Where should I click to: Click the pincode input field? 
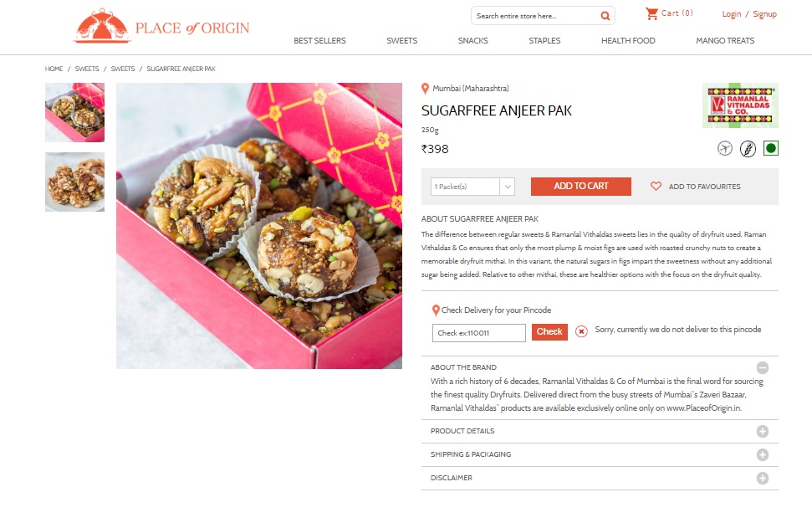tap(479, 333)
